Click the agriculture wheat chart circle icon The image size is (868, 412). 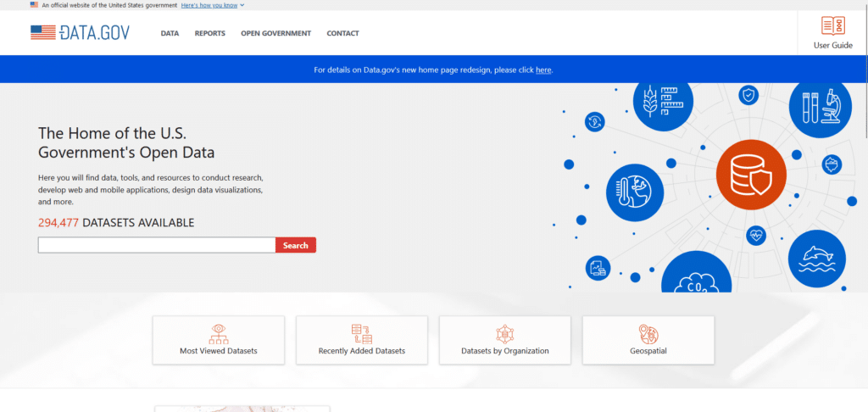[663, 103]
